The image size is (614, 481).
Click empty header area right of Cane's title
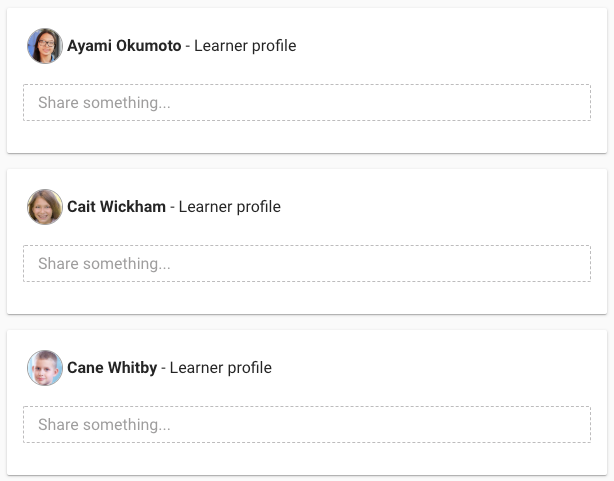point(450,368)
